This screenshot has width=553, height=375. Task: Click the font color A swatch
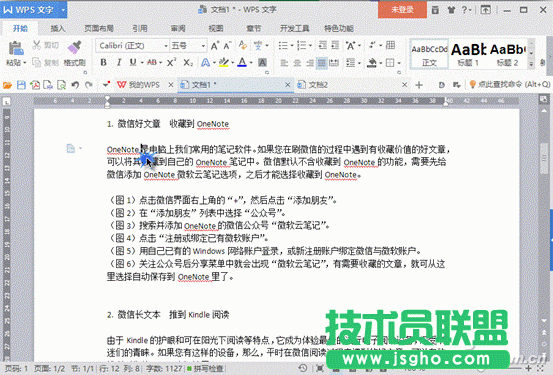pyautogui.click(x=242, y=62)
